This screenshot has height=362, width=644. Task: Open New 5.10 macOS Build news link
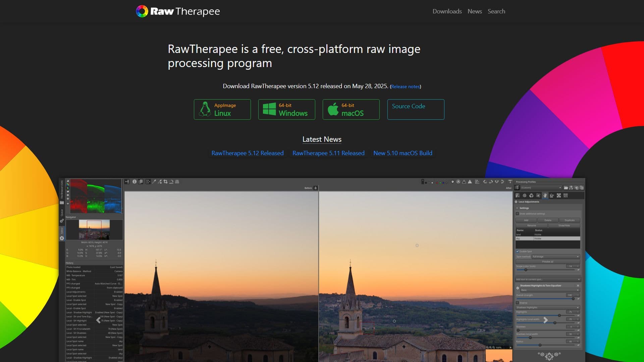click(403, 153)
